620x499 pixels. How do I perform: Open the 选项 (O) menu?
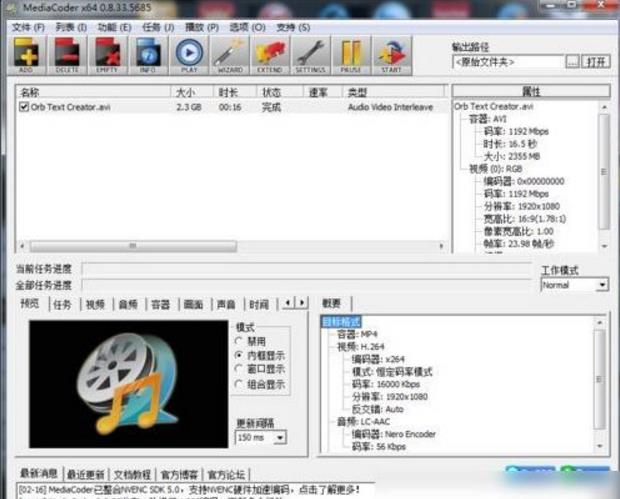click(248, 27)
